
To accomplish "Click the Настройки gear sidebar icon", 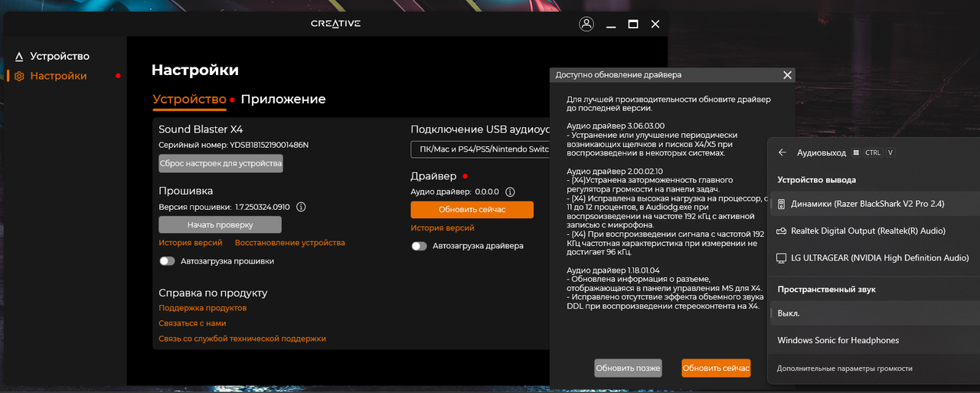I will pos(19,77).
